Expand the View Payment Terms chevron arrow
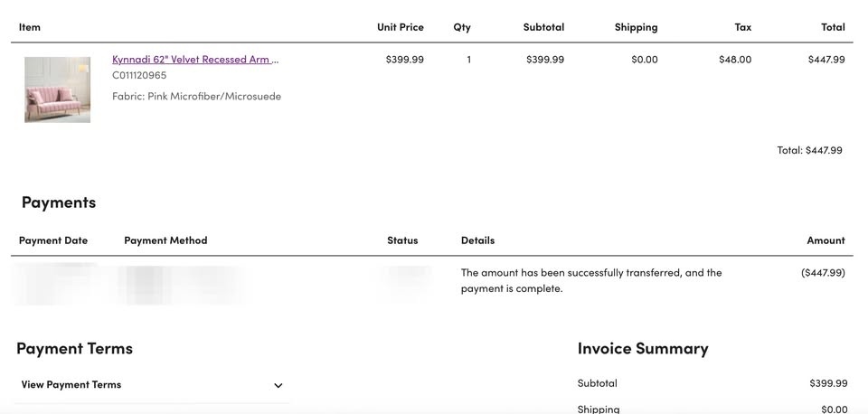The image size is (868, 414). tap(278, 385)
